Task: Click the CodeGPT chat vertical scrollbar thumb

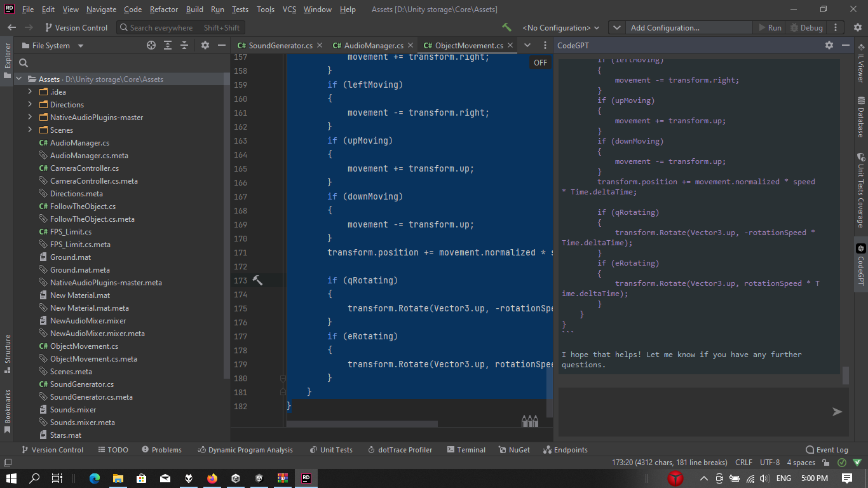Action: tap(846, 376)
